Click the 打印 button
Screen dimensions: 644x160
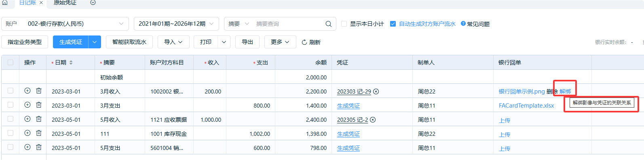(x=206, y=42)
